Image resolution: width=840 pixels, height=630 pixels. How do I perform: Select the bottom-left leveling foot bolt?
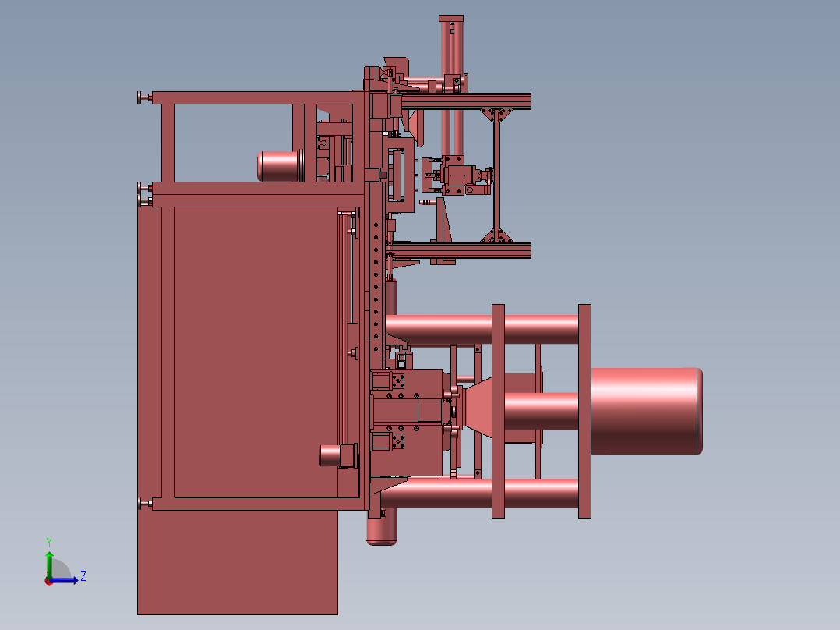[x=145, y=504]
